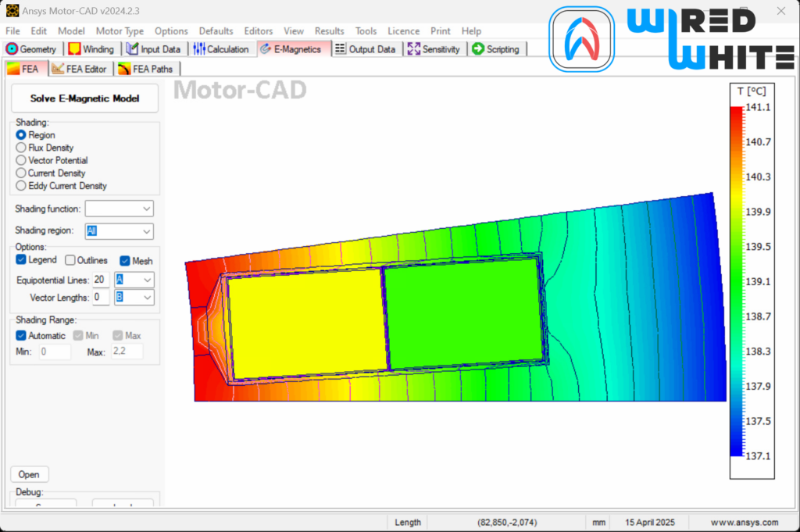Click the FEA Editor icon

point(58,69)
